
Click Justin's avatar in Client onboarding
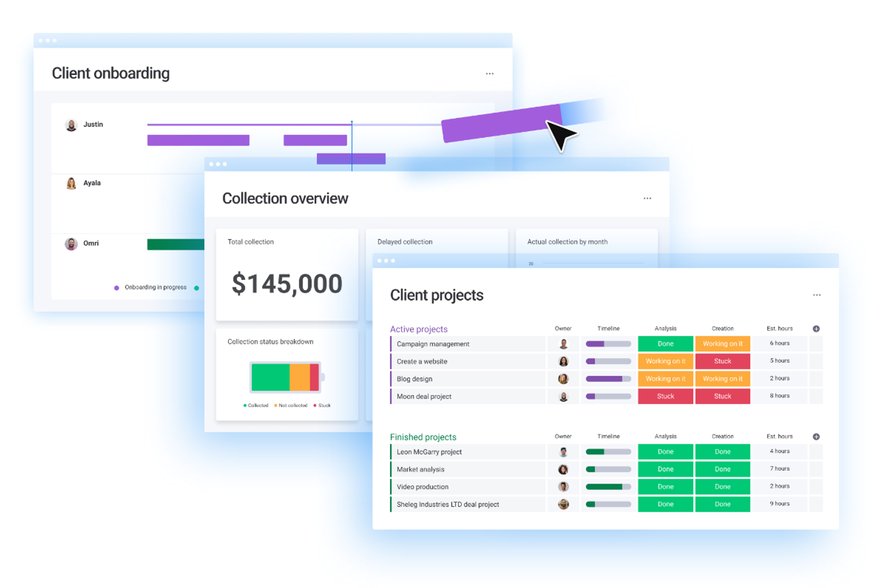[x=71, y=125]
